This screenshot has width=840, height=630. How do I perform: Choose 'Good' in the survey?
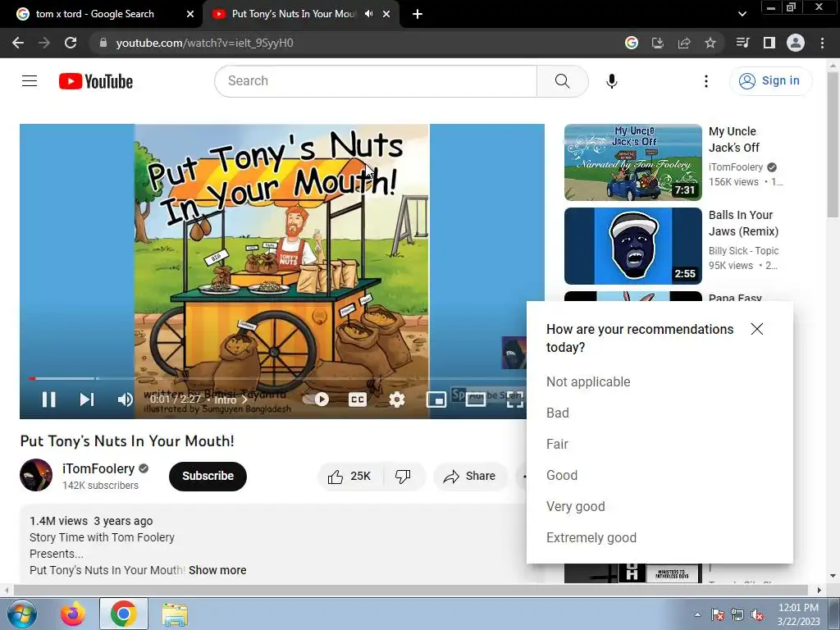562,475
